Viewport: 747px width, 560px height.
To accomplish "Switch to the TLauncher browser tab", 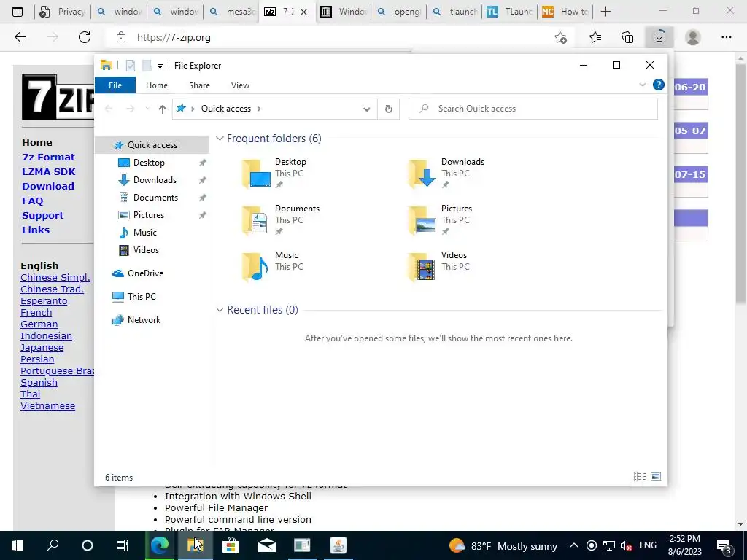I will (x=508, y=12).
